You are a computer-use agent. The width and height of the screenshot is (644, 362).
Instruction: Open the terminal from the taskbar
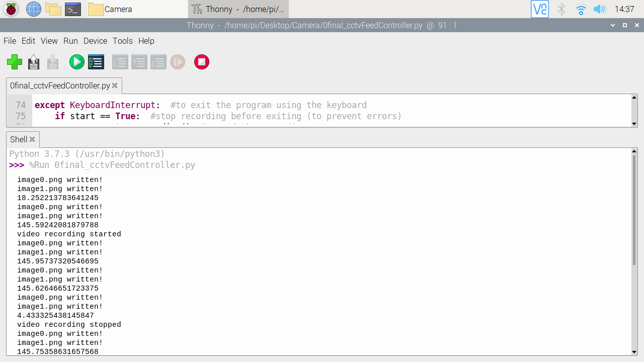[x=73, y=9]
